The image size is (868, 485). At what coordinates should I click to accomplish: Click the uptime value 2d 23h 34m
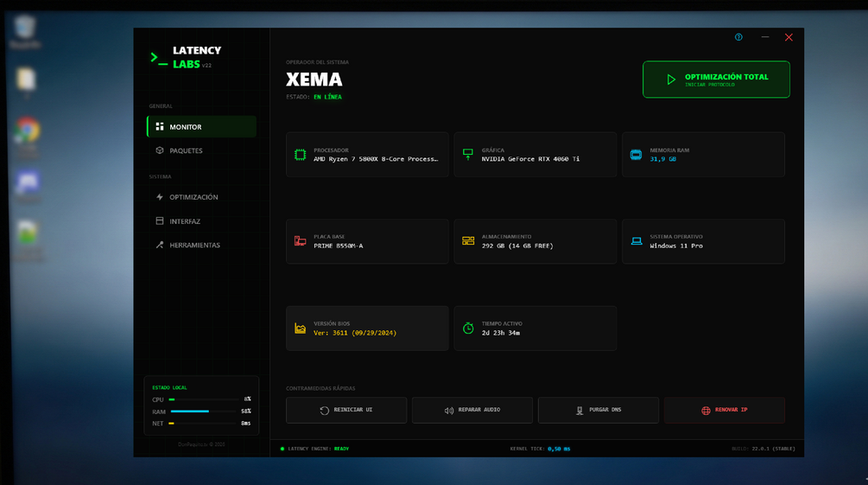point(500,333)
